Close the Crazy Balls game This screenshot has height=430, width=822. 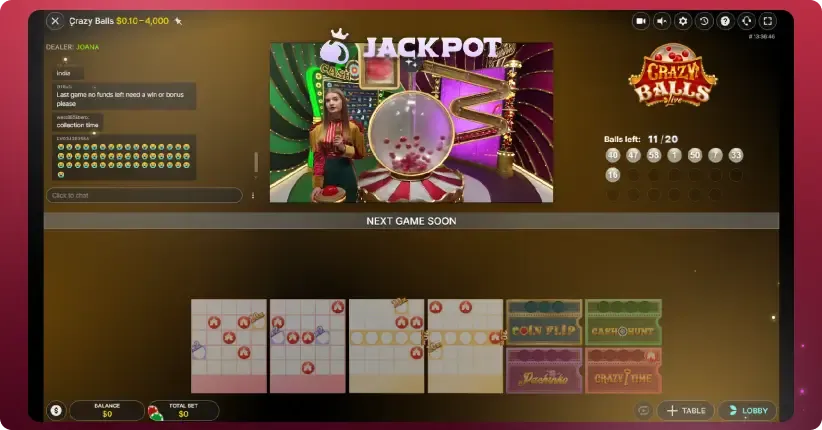[x=55, y=21]
